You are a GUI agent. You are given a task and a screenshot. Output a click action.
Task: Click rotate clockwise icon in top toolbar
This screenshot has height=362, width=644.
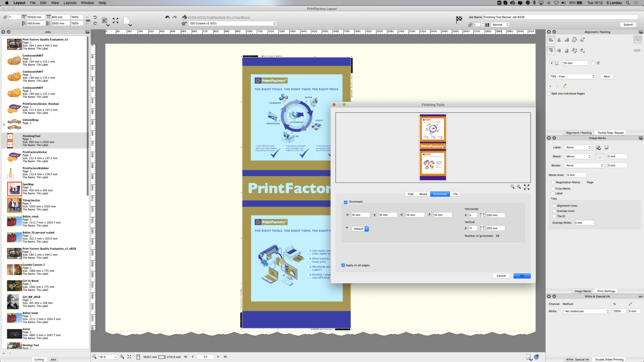[95, 23]
